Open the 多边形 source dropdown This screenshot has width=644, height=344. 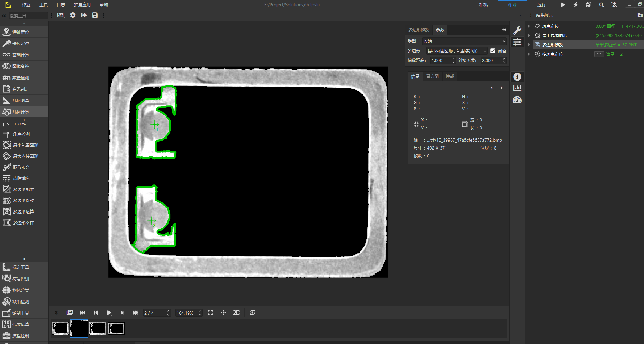(x=456, y=51)
